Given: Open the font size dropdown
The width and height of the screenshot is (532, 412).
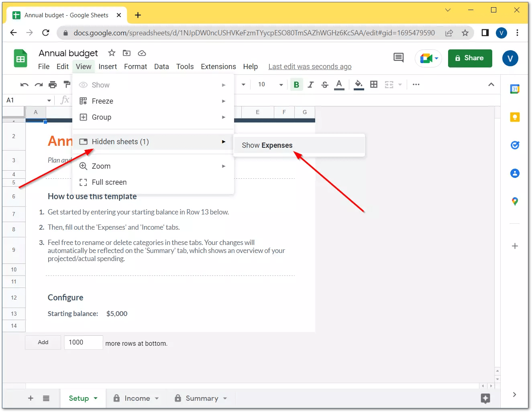Looking at the screenshot, I should pos(270,85).
